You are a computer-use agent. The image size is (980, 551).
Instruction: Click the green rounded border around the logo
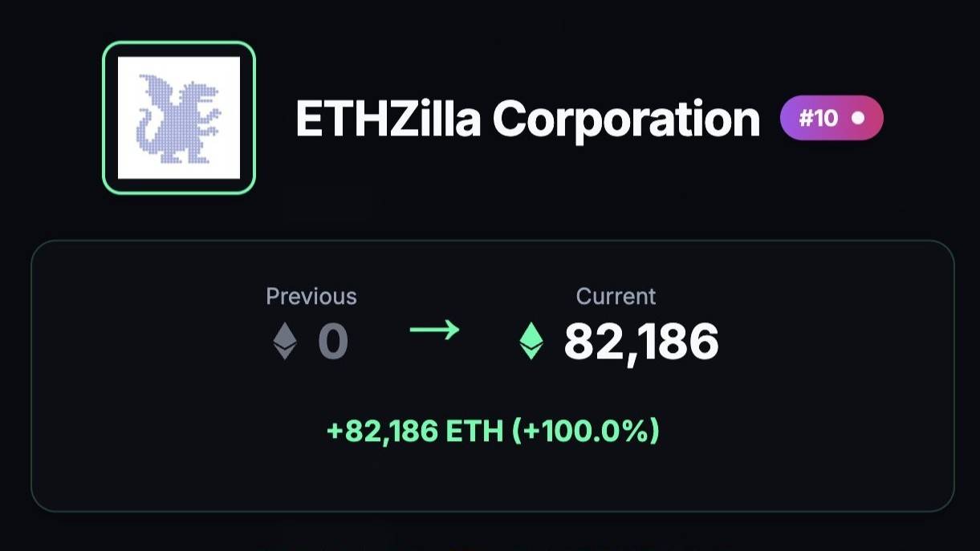tap(179, 45)
